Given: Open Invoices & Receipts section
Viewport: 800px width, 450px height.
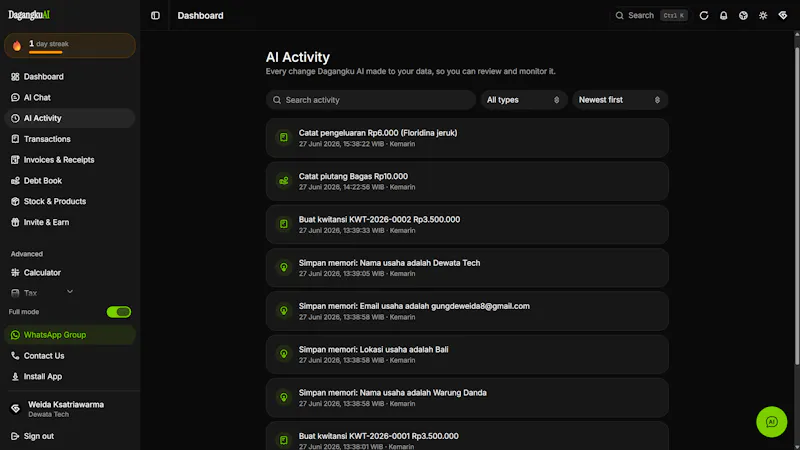Looking at the screenshot, I should [69, 160].
